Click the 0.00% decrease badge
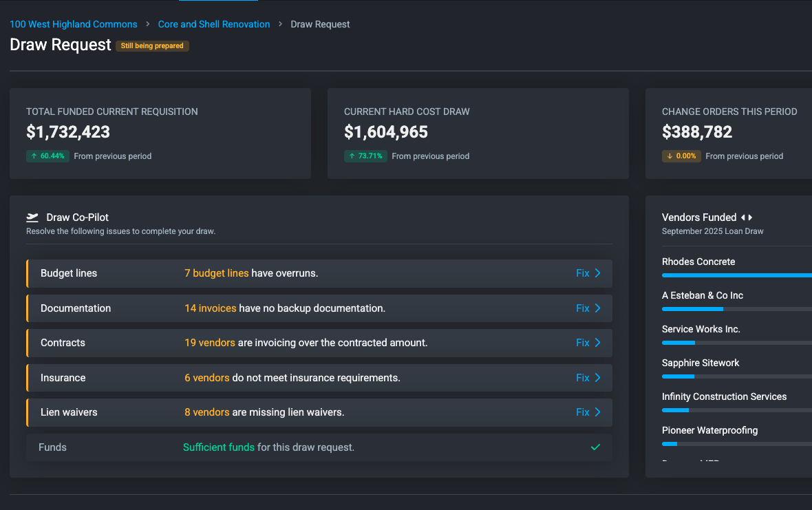The image size is (812, 510). pos(681,156)
